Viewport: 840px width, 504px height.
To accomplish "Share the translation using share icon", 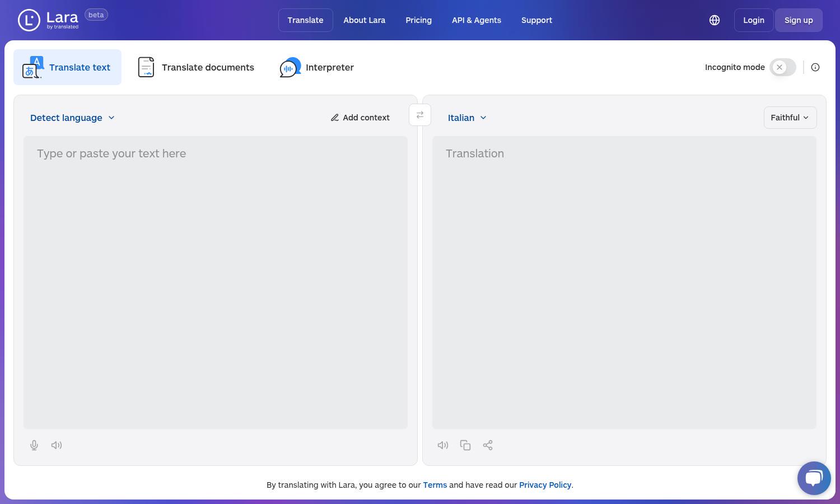I will [x=488, y=445].
